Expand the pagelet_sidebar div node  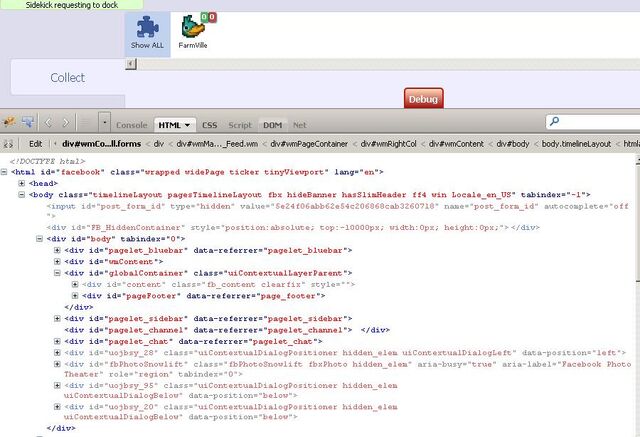57,319
